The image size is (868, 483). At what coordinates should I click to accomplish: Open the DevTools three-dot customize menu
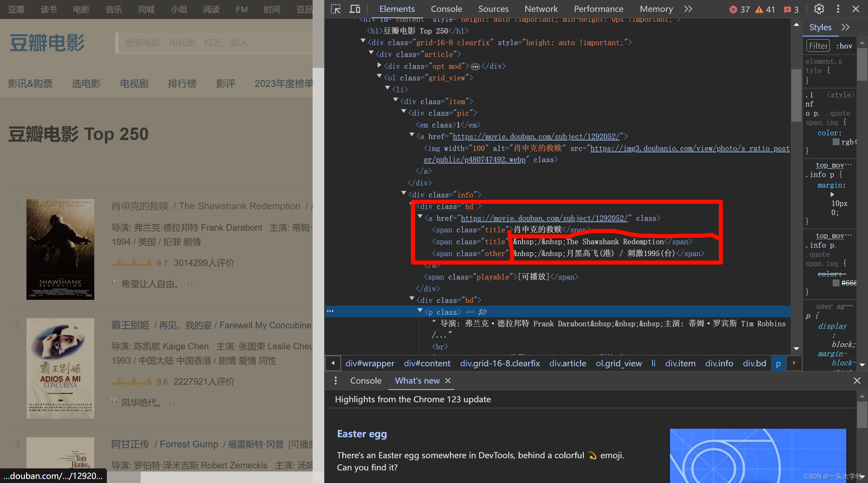tap(838, 9)
